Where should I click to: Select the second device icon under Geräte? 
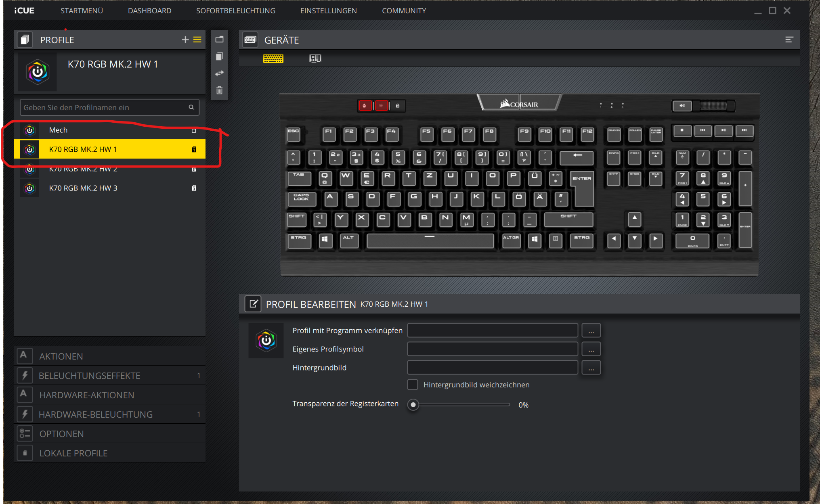click(315, 59)
